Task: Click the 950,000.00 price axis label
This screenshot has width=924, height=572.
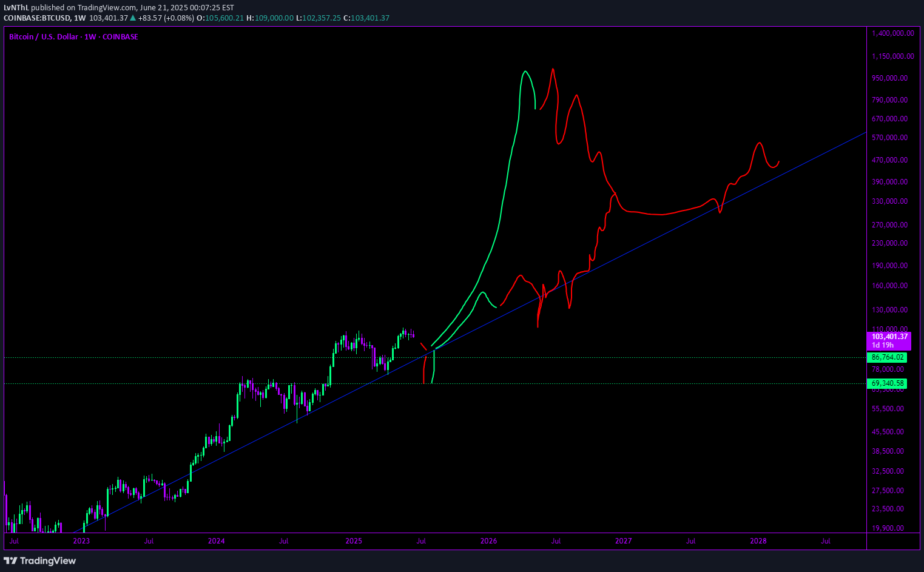Action: point(890,78)
